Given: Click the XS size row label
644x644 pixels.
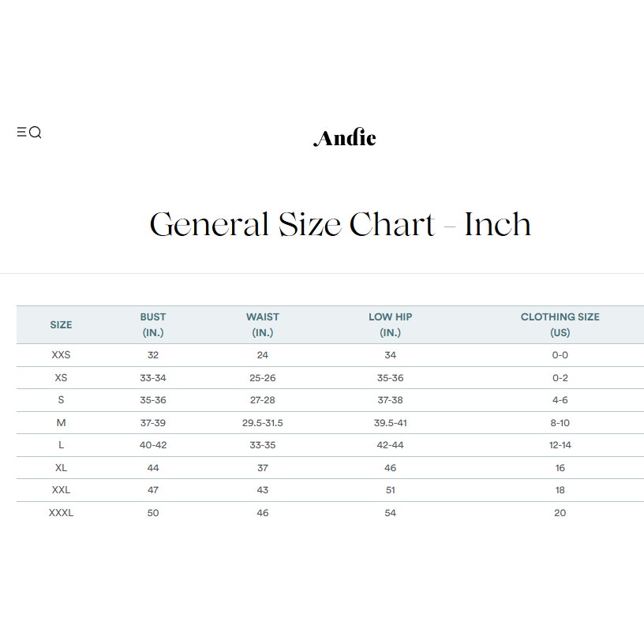Looking at the screenshot, I should click(x=61, y=378).
